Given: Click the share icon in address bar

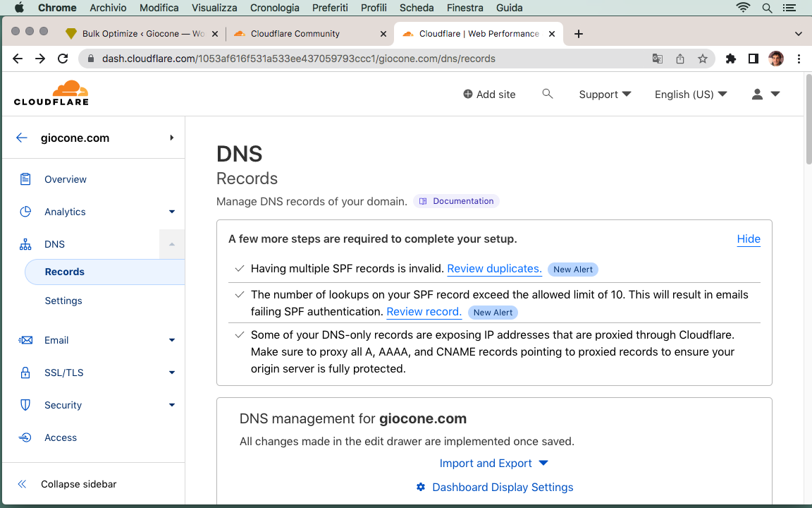Looking at the screenshot, I should coord(680,59).
